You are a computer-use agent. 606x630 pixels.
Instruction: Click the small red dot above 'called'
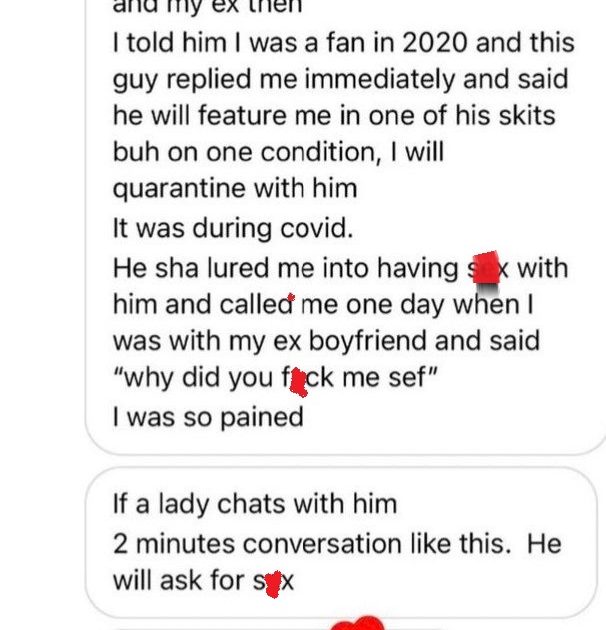291,298
